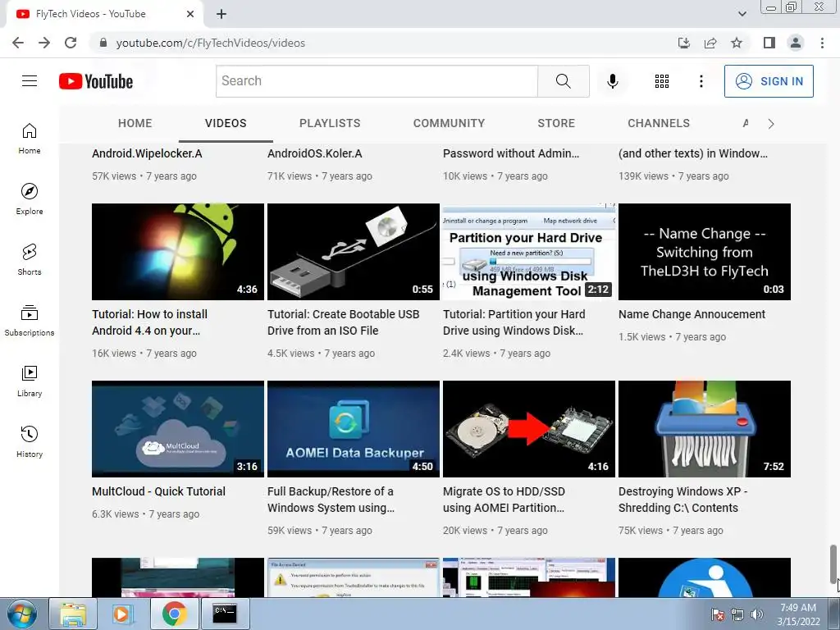The width and height of the screenshot is (840, 630).
Task: Open Shorts in the sidebar
Action: 30,259
